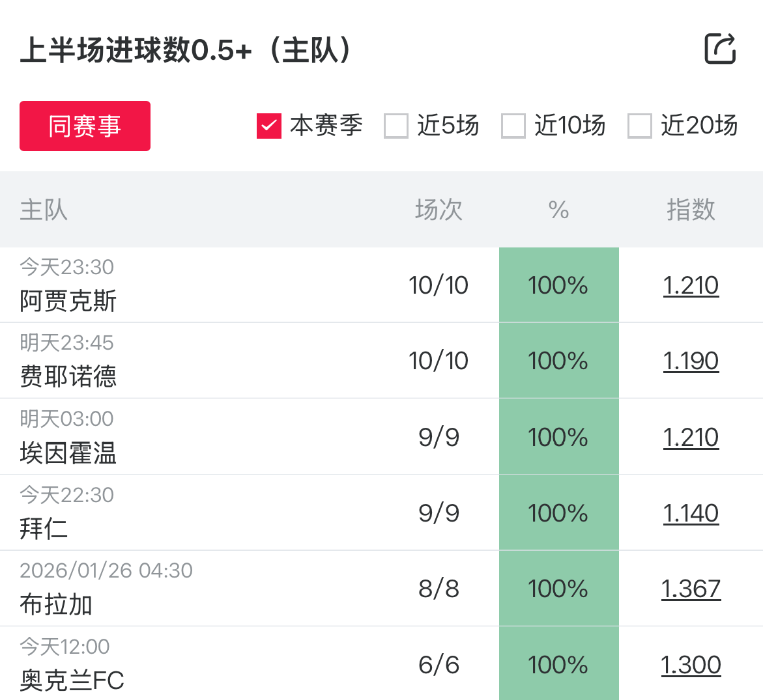Select the 近20场 checkbox
The width and height of the screenshot is (763, 700).
coord(639,126)
